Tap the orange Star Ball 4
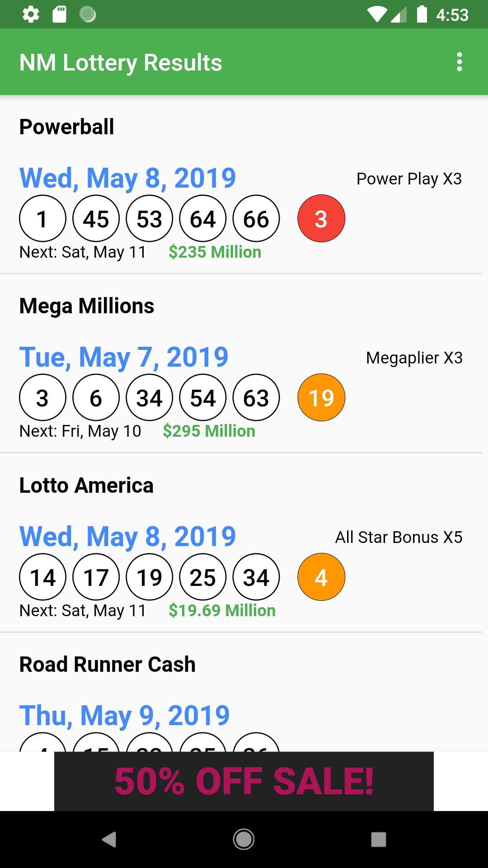The image size is (488, 868). coord(321,577)
